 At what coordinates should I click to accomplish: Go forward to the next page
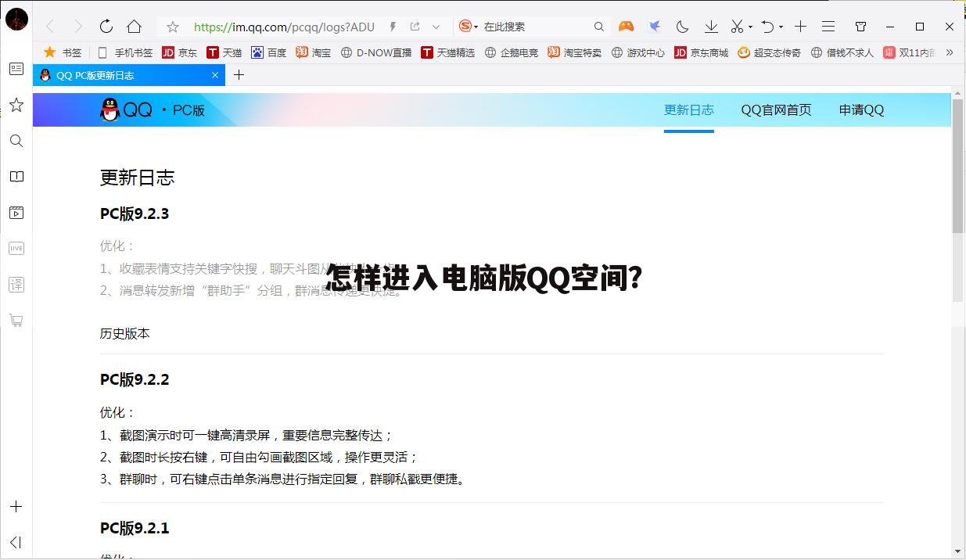pyautogui.click(x=77, y=27)
